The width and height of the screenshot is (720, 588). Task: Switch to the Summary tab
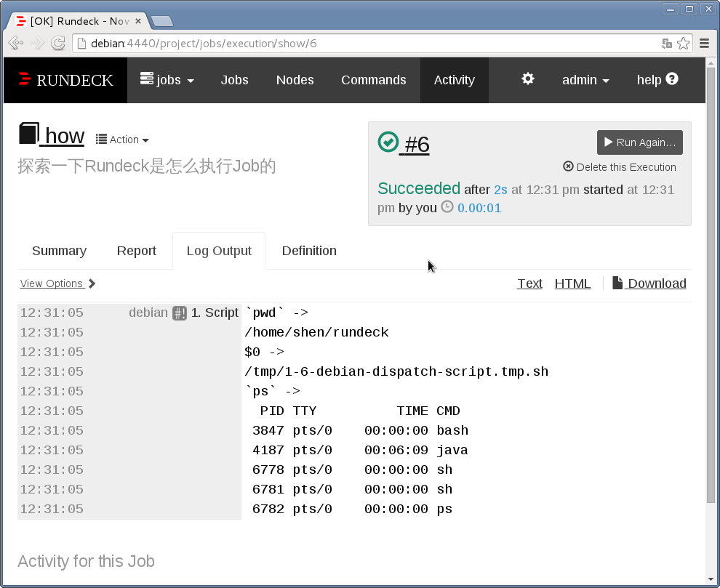coord(59,251)
